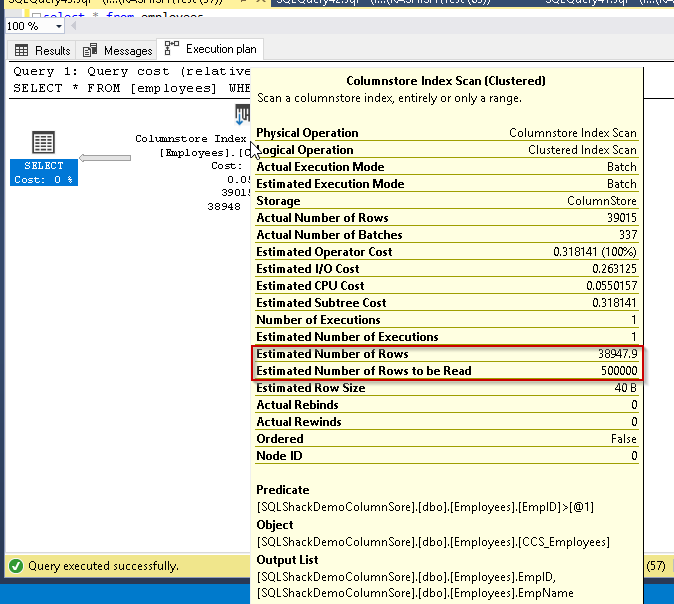
Task: Click the Columnstore Index Scan operator icon
Action: (242, 114)
